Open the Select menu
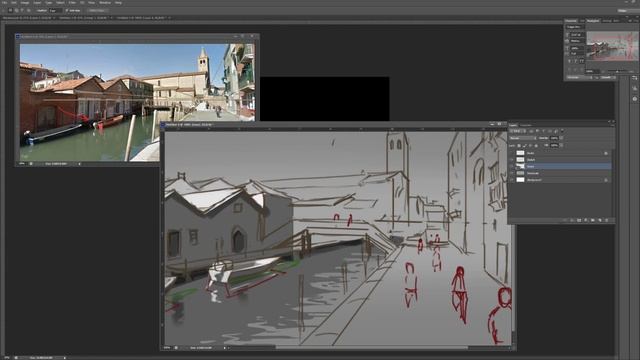Image resolution: width=640 pixels, height=360 pixels. [60, 3]
